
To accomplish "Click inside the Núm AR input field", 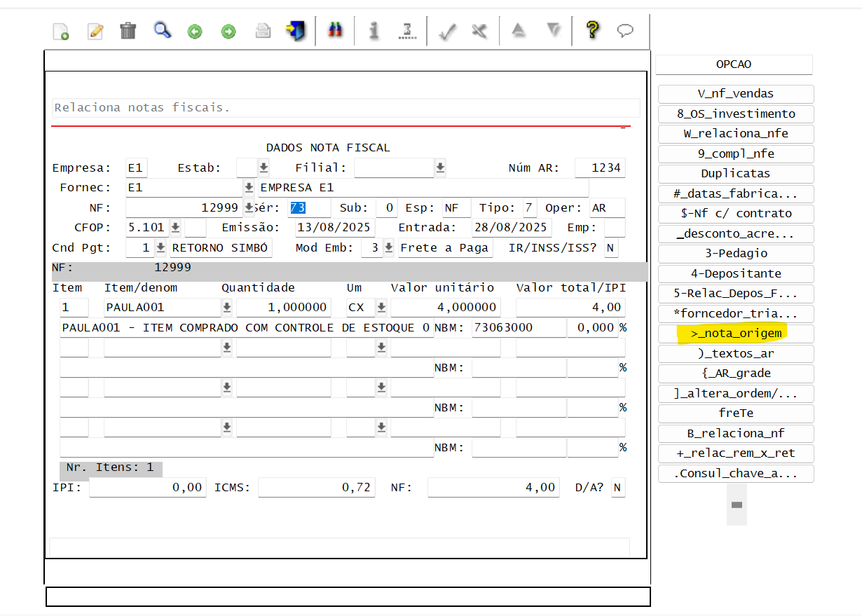I will pyautogui.click(x=600, y=167).
